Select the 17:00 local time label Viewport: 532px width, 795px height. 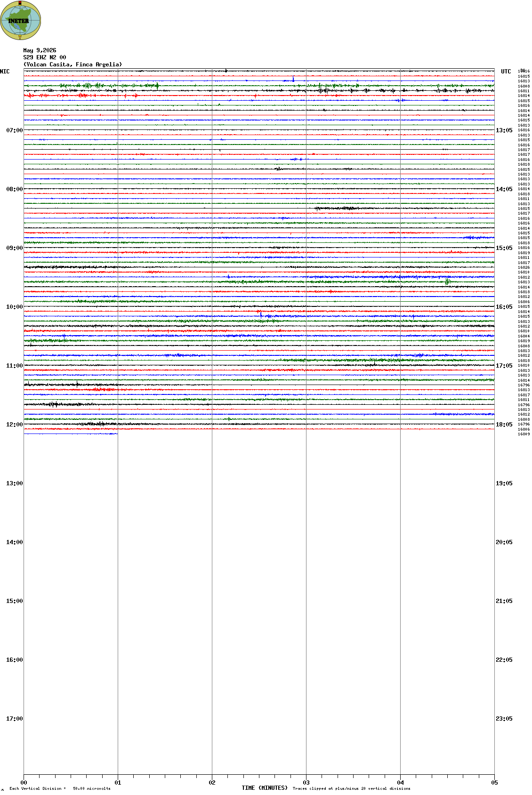pos(14,719)
